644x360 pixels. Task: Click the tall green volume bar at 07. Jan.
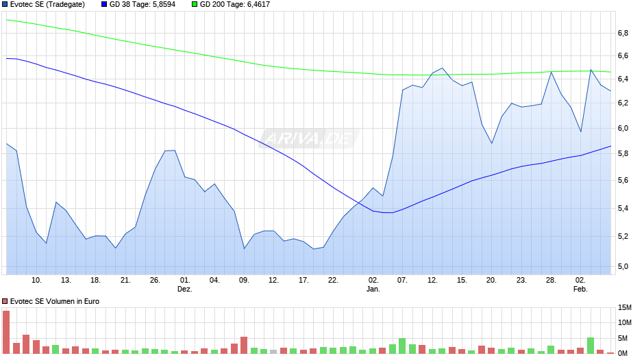(x=402, y=346)
